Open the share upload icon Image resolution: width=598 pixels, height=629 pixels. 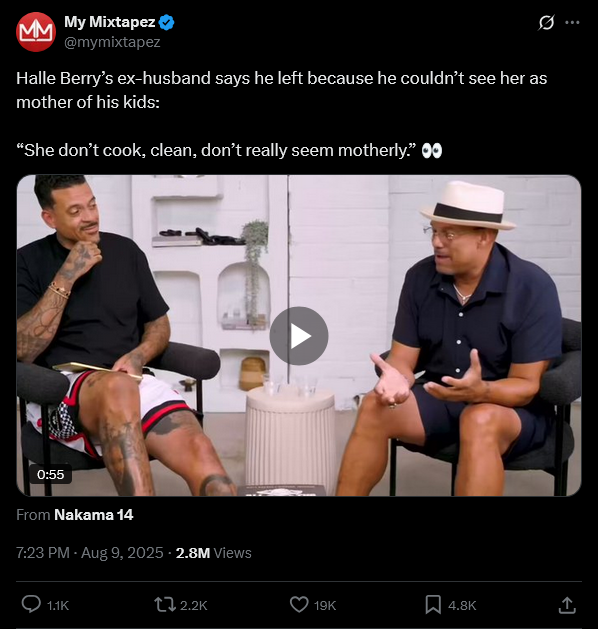(567, 605)
